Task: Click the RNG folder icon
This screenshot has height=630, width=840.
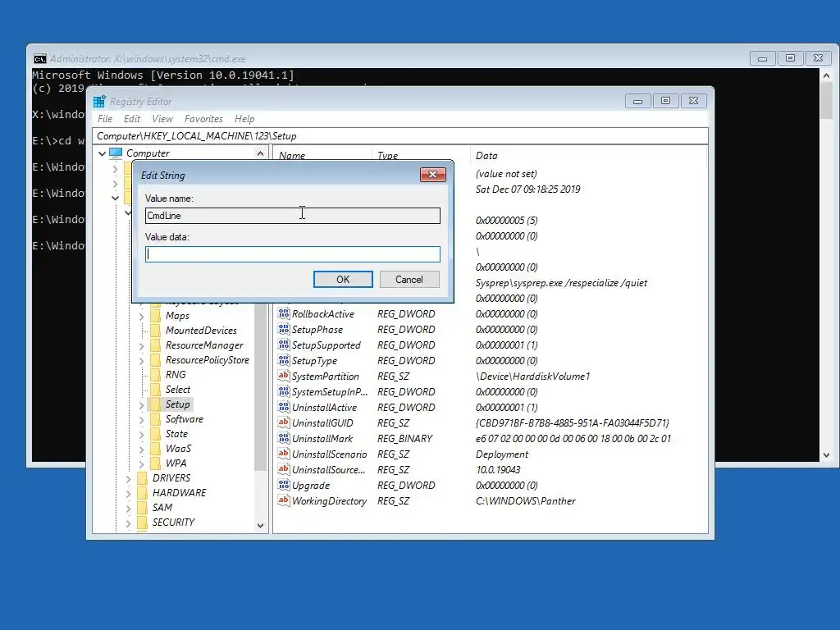Action: click(x=155, y=374)
